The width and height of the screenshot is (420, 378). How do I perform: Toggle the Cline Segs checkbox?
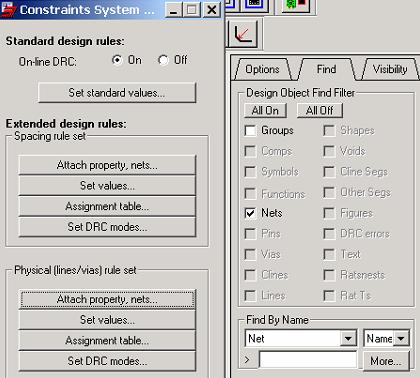point(329,172)
